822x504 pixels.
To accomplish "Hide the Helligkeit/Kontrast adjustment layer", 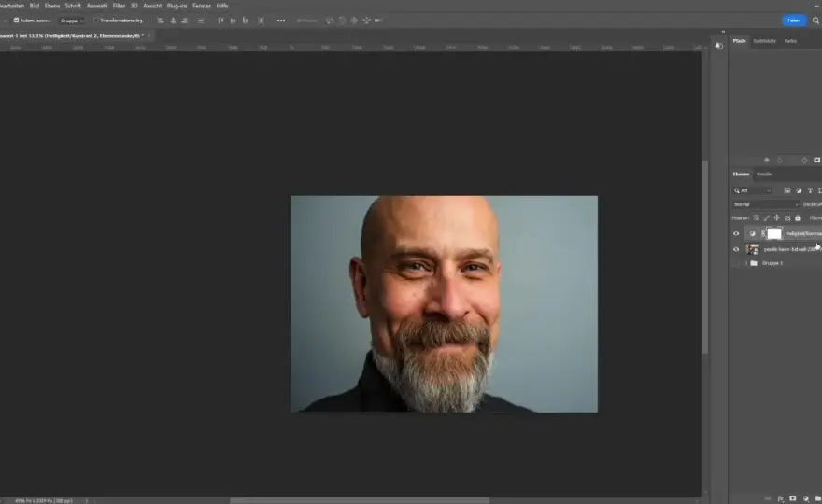I will coord(736,233).
